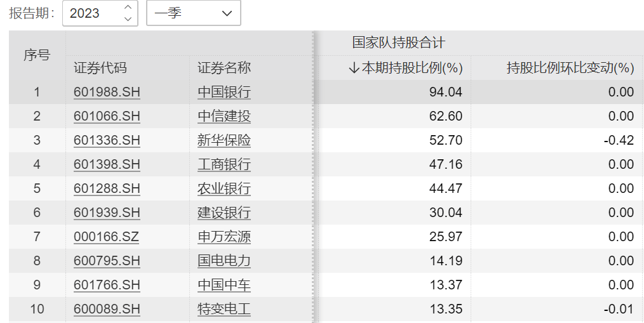Viewport: 644px width, 323px height.
Task: Open stock code 601066.SH link
Action: pyautogui.click(x=107, y=116)
